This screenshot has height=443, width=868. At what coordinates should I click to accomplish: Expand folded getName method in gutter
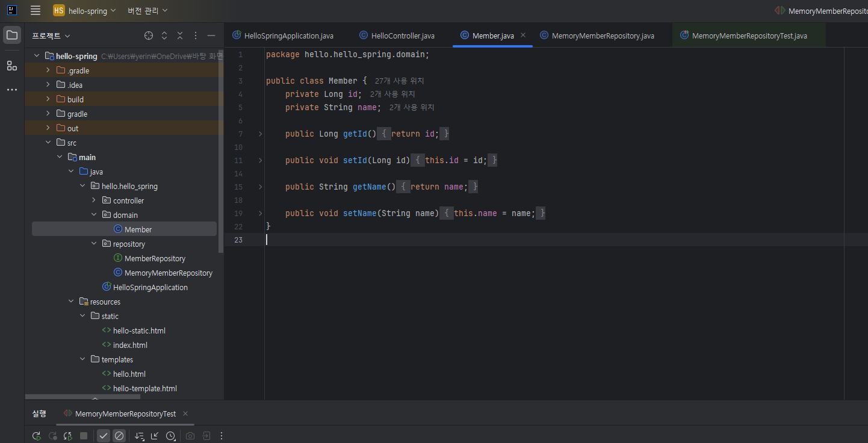tap(260, 187)
